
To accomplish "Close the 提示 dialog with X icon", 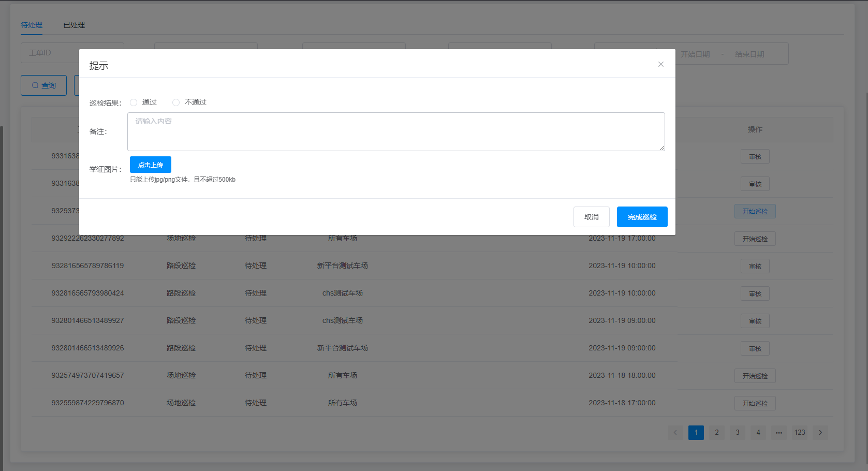I will (660, 64).
